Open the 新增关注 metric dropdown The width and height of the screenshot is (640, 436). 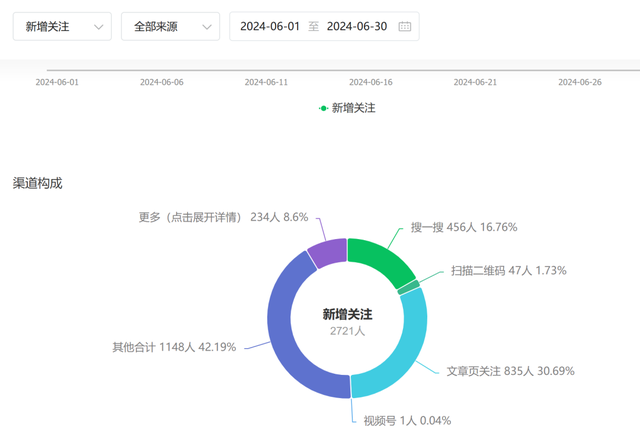point(62,27)
